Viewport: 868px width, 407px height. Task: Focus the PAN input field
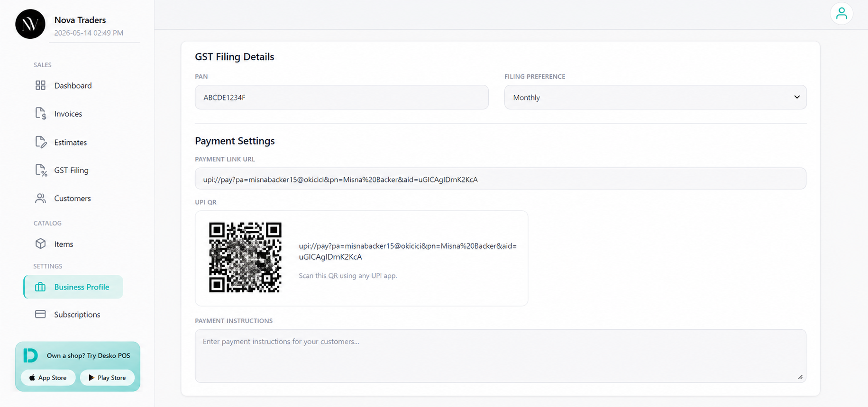click(341, 97)
